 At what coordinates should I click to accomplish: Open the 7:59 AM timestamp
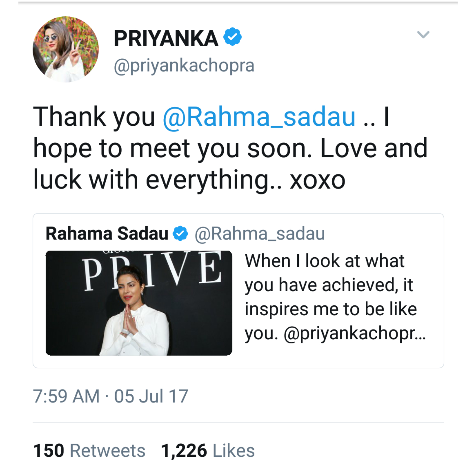[x=66, y=396]
